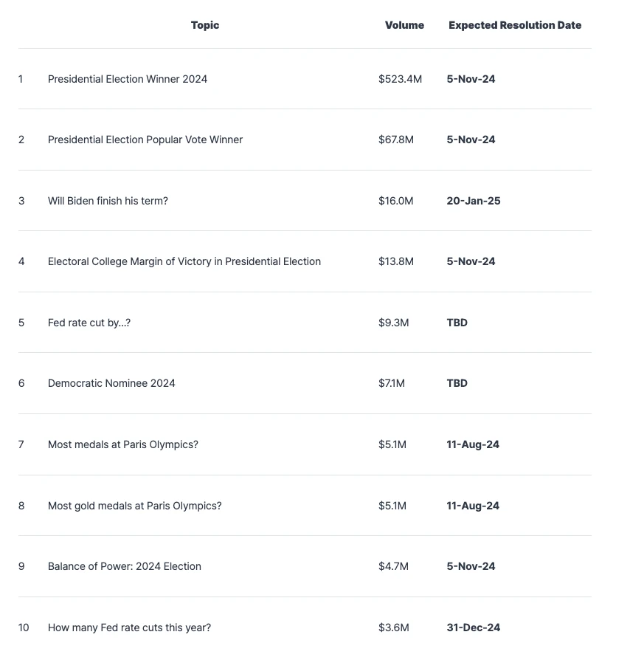644x660 pixels.
Task: Select the $16.0M volume figure
Action: pyautogui.click(x=395, y=201)
